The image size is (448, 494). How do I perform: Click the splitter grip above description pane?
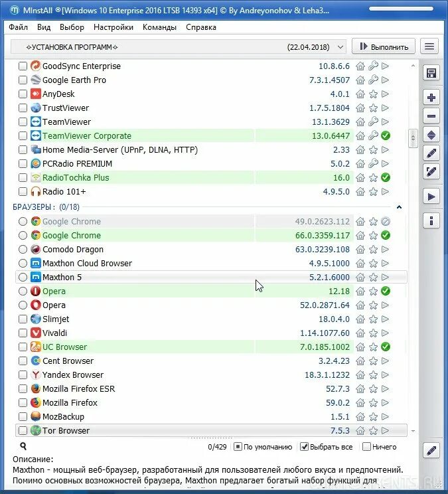click(x=211, y=438)
